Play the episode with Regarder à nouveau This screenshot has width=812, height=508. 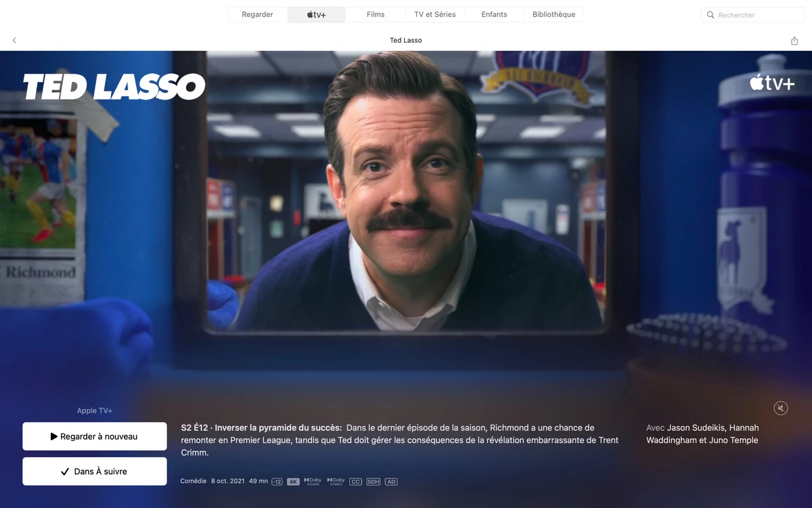click(95, 436)
